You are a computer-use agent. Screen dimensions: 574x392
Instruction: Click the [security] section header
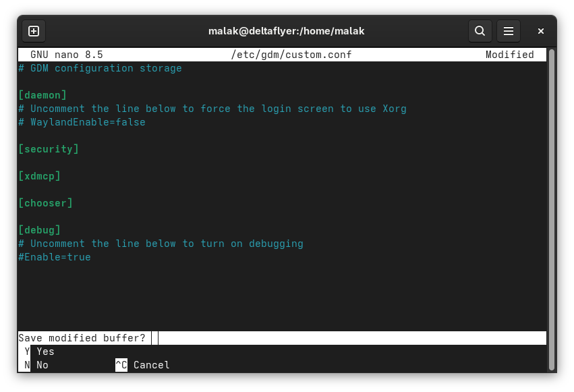49,149
